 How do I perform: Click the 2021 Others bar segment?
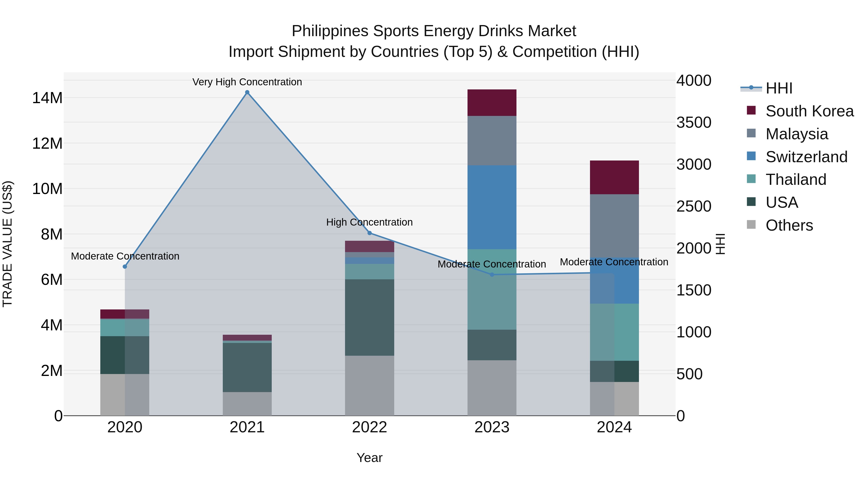pos(247,404)
